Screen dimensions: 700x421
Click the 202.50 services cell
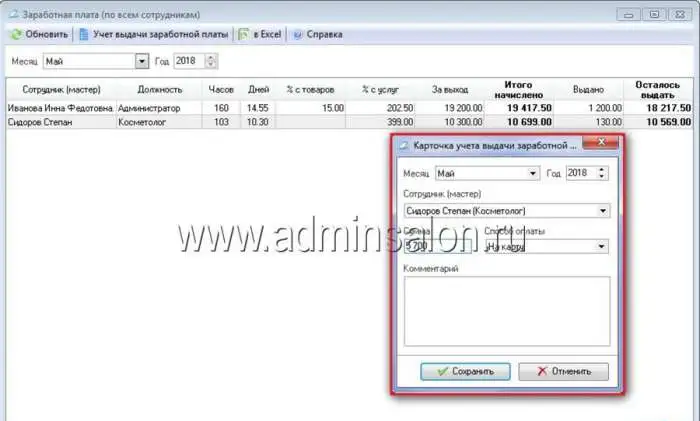[x=380, y=108]
